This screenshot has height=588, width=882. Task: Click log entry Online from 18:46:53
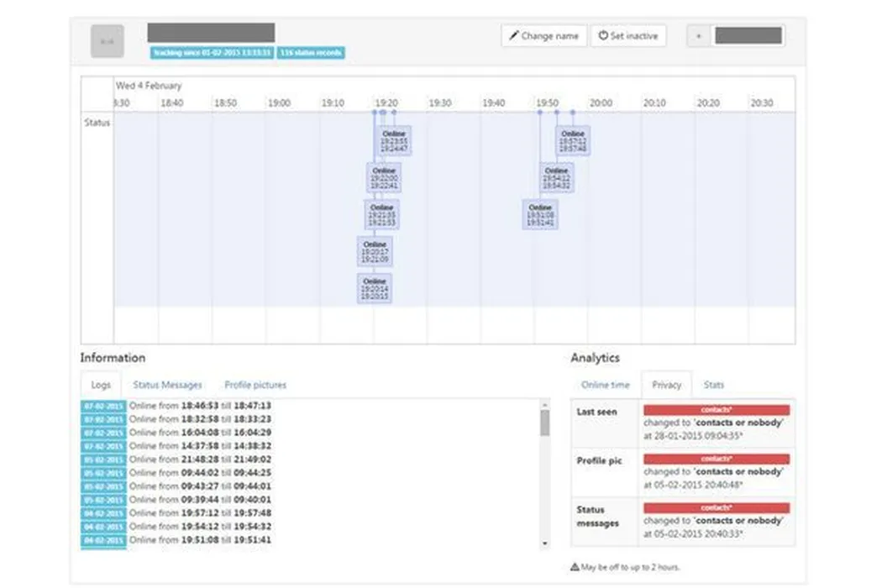tap(200, 406)
